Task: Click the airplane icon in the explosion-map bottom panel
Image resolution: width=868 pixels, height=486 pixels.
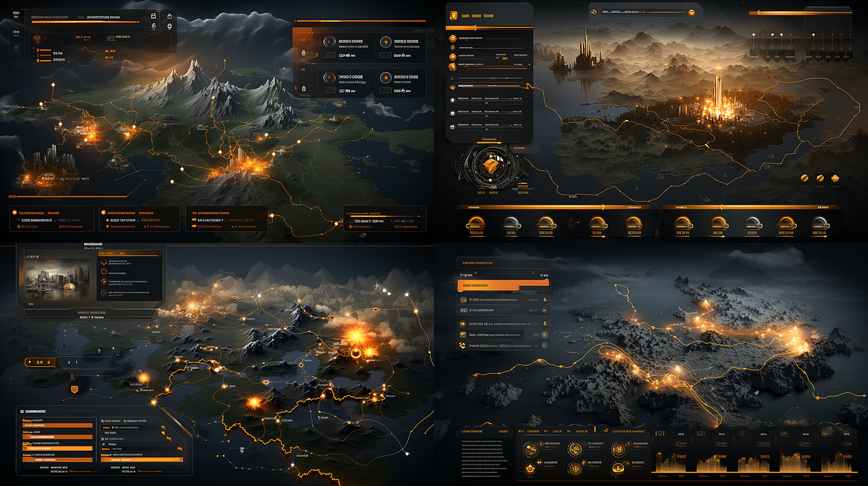Action: coord(163,428)
